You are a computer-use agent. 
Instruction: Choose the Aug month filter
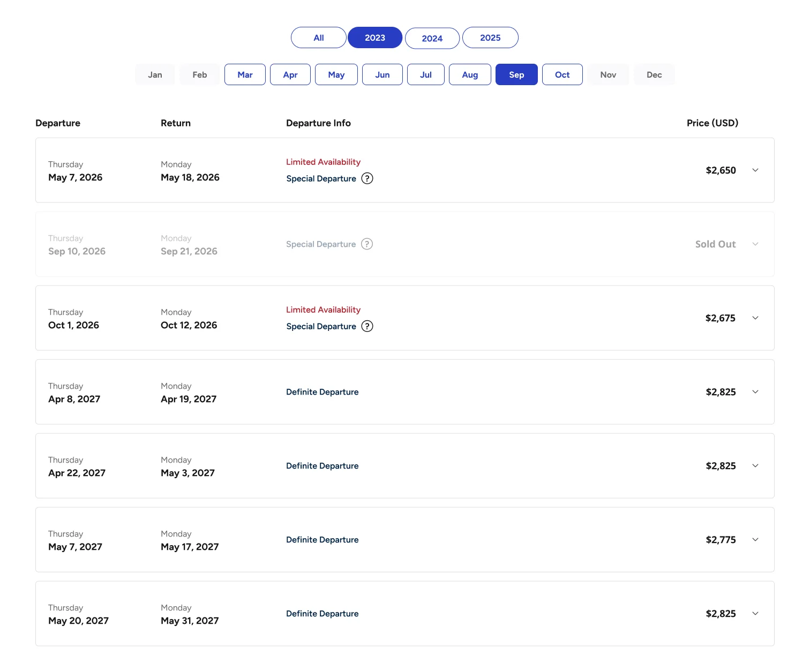point(470,74)
